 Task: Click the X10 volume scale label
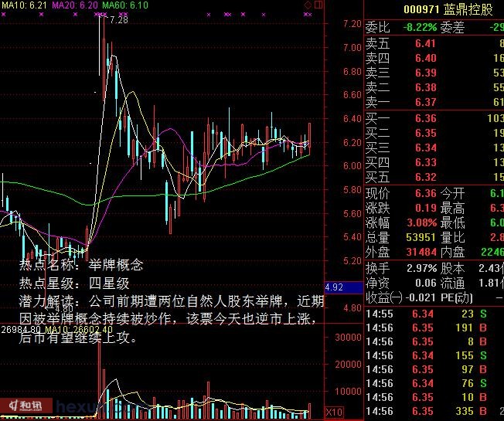pyautogui.click(x=334, y=413)
